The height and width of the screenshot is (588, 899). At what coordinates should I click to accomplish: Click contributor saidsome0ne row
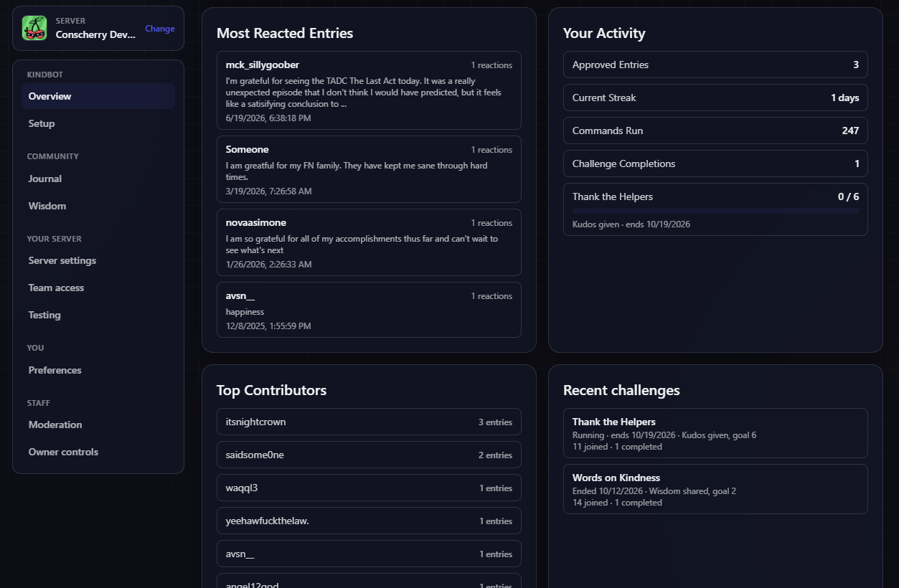click(369, 455)
